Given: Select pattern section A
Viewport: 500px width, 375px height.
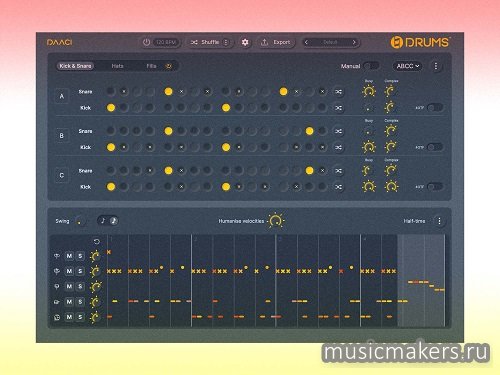Looking at the screenshot, I should (x=62, y=96).
